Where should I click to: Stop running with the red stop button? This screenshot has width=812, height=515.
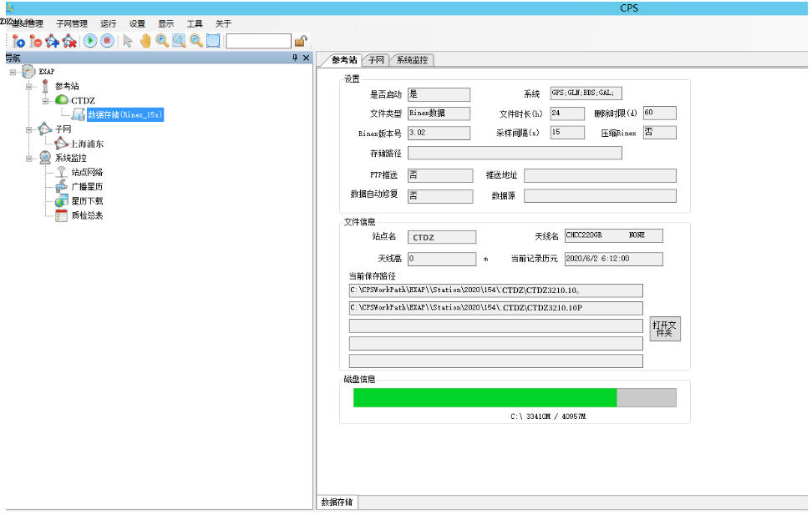point(107,41)
